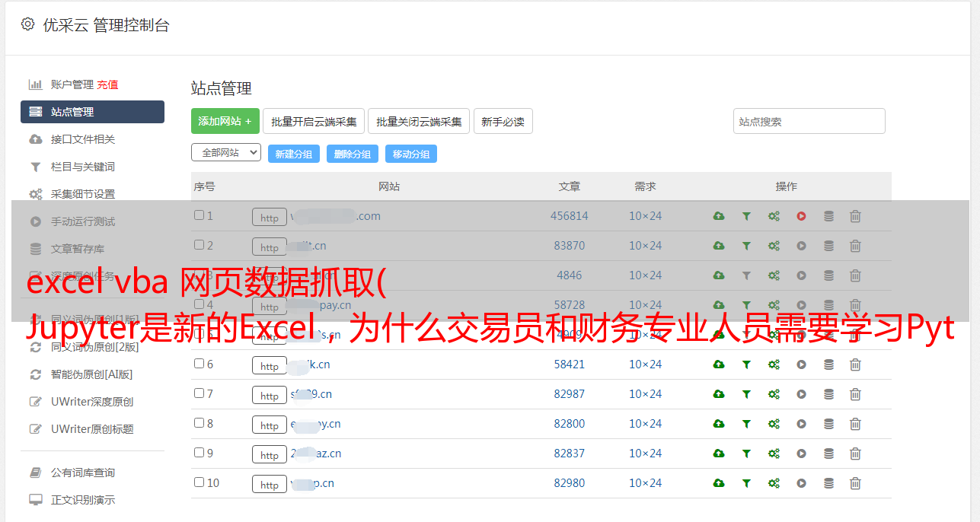Focus the 站点搜索 search field
This screenshot has width=980, height=522.
tap(809, 121)
